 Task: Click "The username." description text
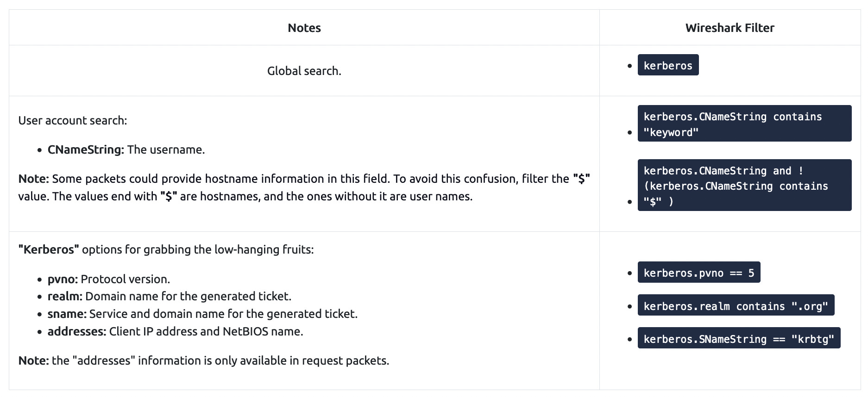pyautogui.click(x=166, y=149)
